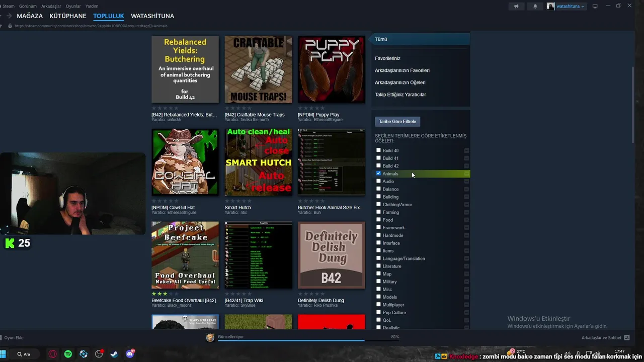Click the Beefcake Food Overhaul star rating
Viewport: 644px width, 362px height.
pyautogui.click(x=165, y=294)
